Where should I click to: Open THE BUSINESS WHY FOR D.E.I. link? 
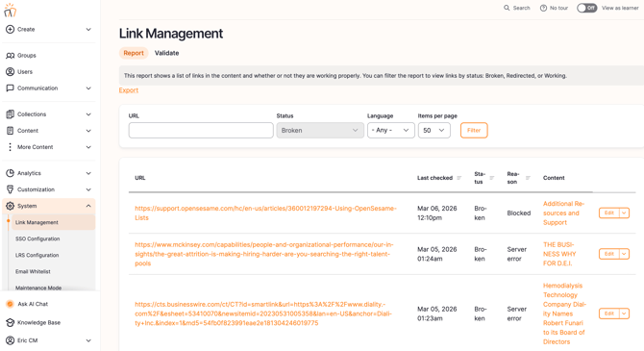click(559, 254)
